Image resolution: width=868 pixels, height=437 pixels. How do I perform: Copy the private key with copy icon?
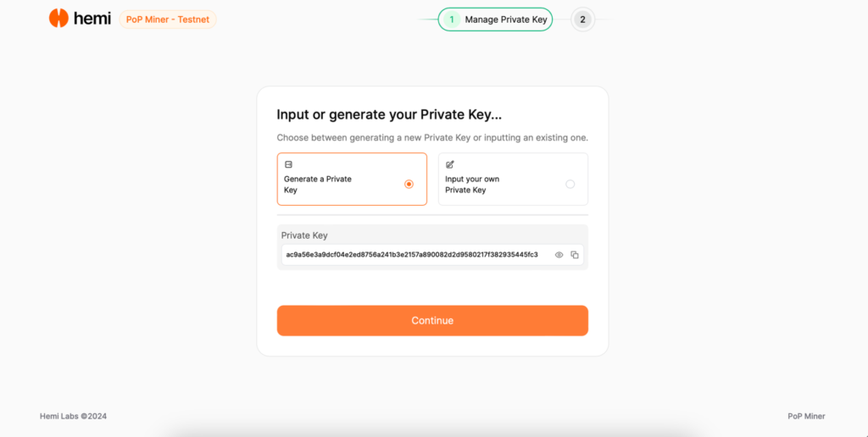575,255
